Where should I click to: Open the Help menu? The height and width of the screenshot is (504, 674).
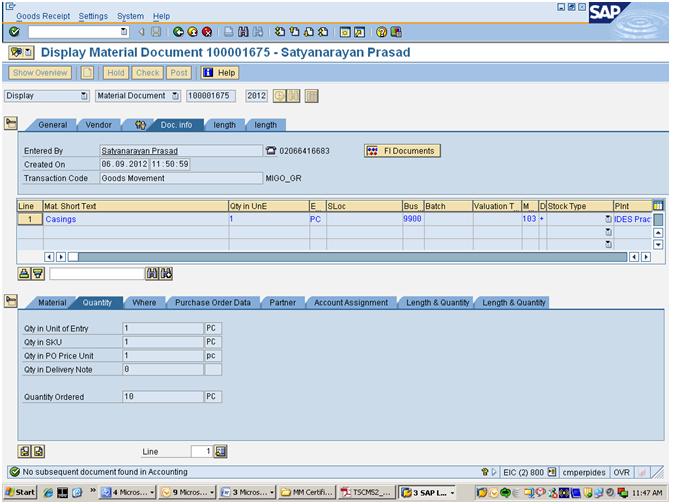161,16
